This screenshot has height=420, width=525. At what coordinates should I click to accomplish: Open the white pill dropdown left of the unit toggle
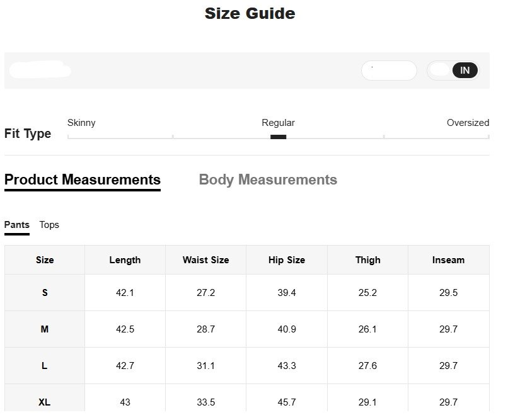tap(389, 71)
